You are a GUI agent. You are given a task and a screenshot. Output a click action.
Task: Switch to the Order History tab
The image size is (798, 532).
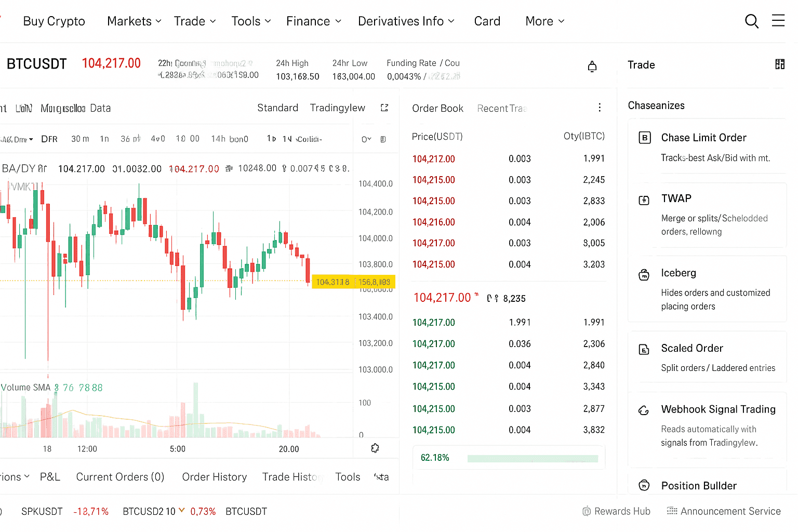[214, 477]
